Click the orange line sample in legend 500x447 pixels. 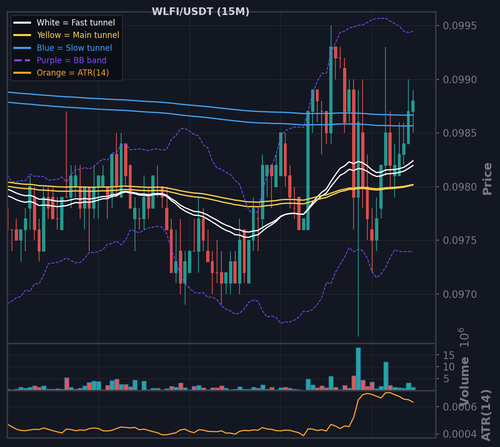pyautogui.click(x=22, y=73)
